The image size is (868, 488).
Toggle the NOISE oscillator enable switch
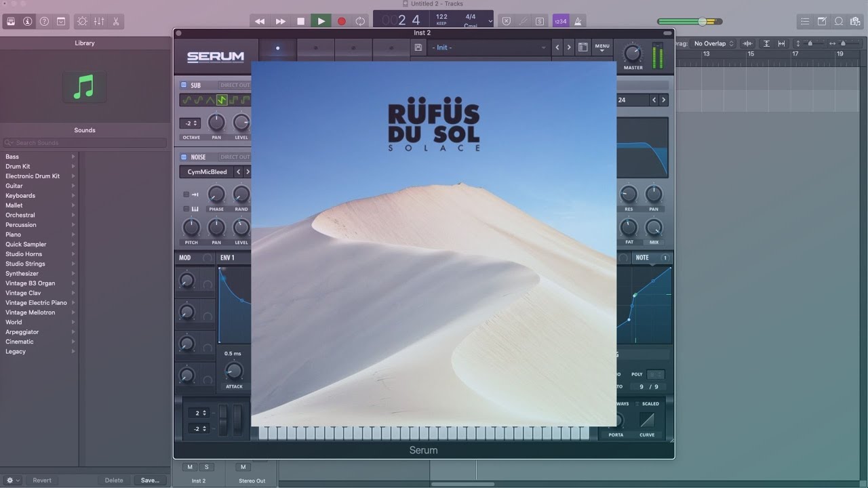click(x=183, y=157)
